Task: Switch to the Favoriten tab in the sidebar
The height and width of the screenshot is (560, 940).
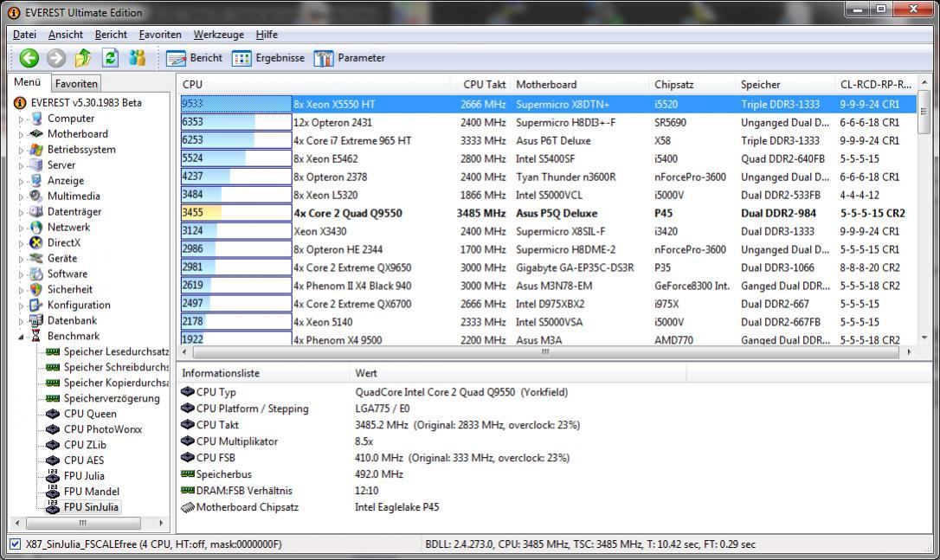Action: (75, 84)
